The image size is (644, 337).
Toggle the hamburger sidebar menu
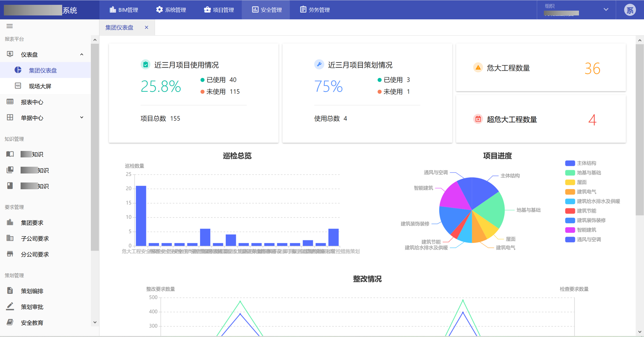(10, 26)
